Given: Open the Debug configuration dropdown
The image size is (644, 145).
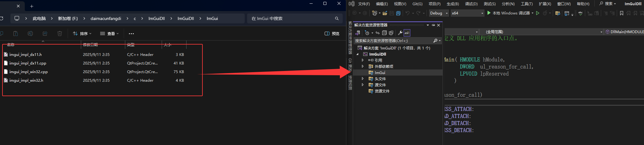Looking at the screenshot, I should [x=439, y=13].
